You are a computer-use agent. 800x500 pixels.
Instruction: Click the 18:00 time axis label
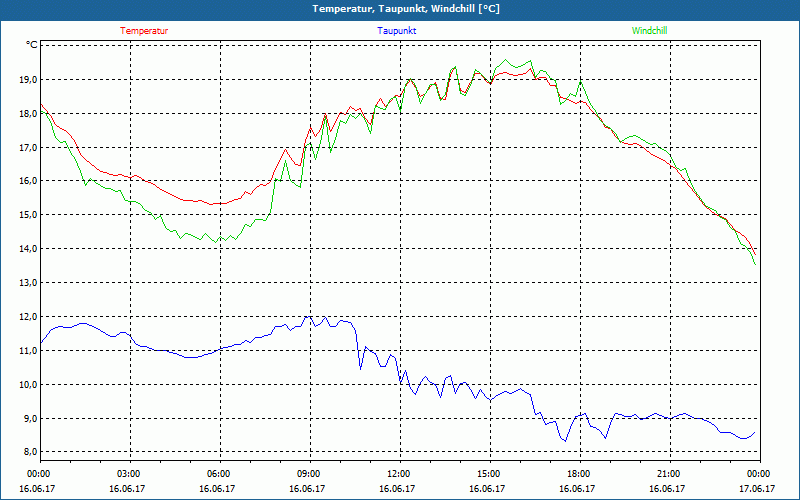pos(580,474)
